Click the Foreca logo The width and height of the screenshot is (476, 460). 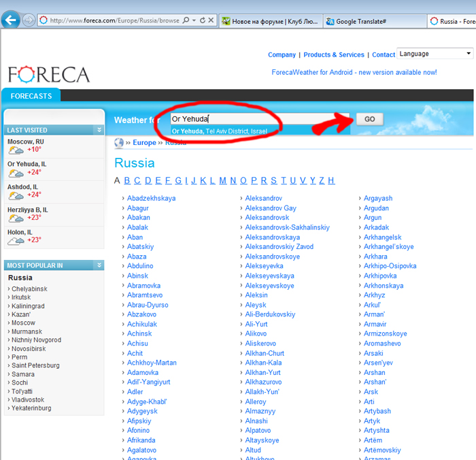coord(48,74)
